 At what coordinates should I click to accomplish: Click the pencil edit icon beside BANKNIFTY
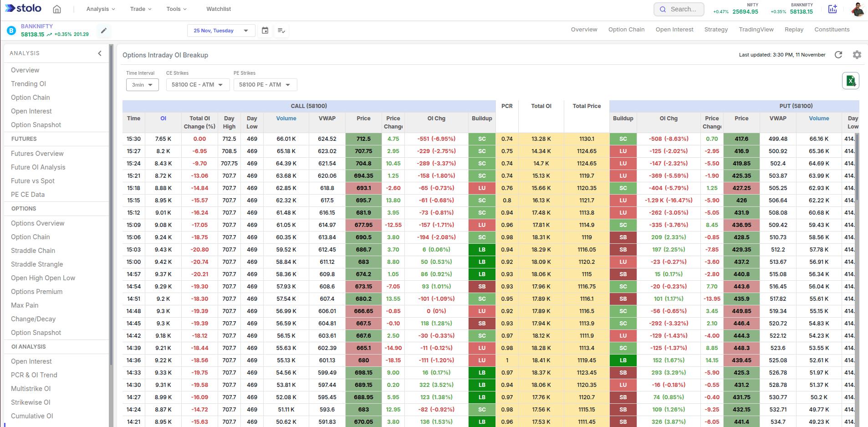pyautogui.click(x=104, y=31)
